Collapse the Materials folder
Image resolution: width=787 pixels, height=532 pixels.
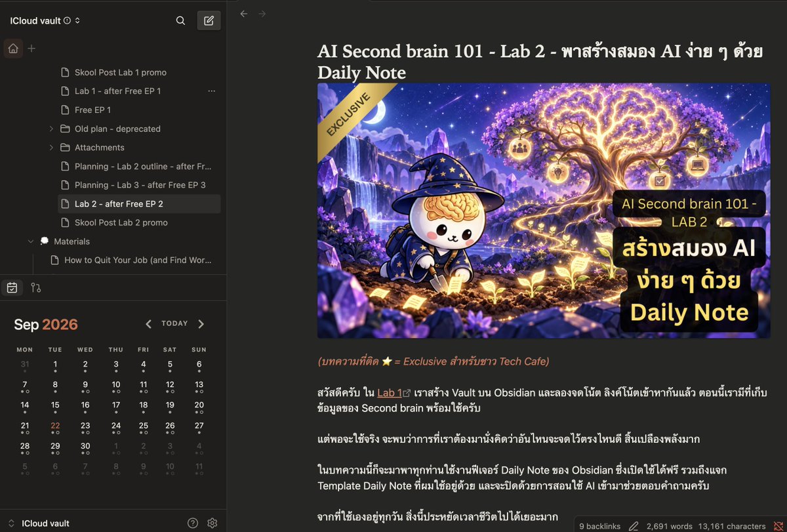coord(31,241)
